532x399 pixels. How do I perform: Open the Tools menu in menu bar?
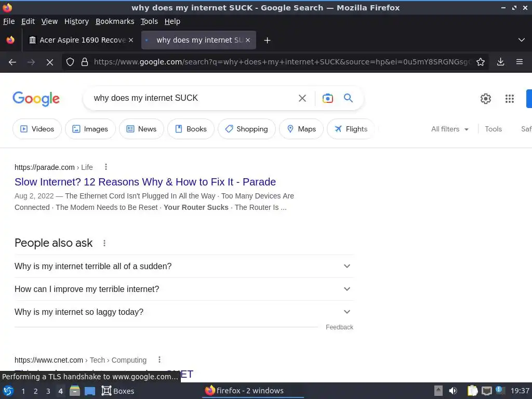point(149,21)
